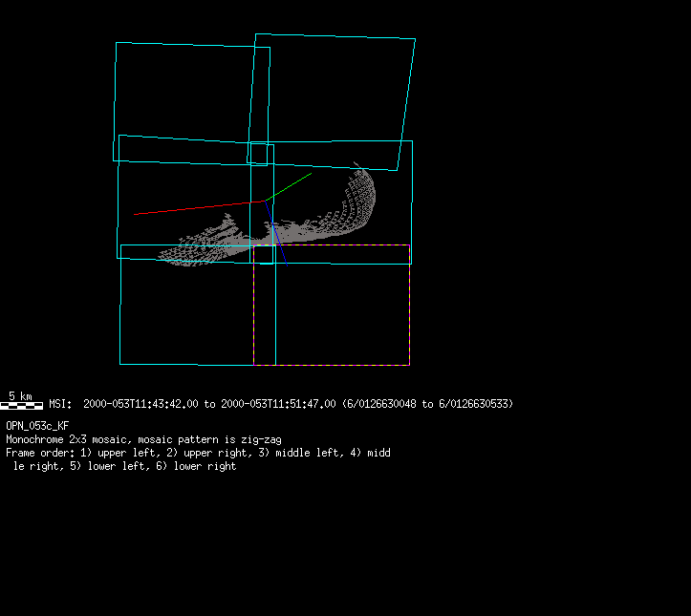Click start time '2000-053T11:43:42.00'
Screen dimensions: 691x616
pyautogui.click(x=140, y=404)
